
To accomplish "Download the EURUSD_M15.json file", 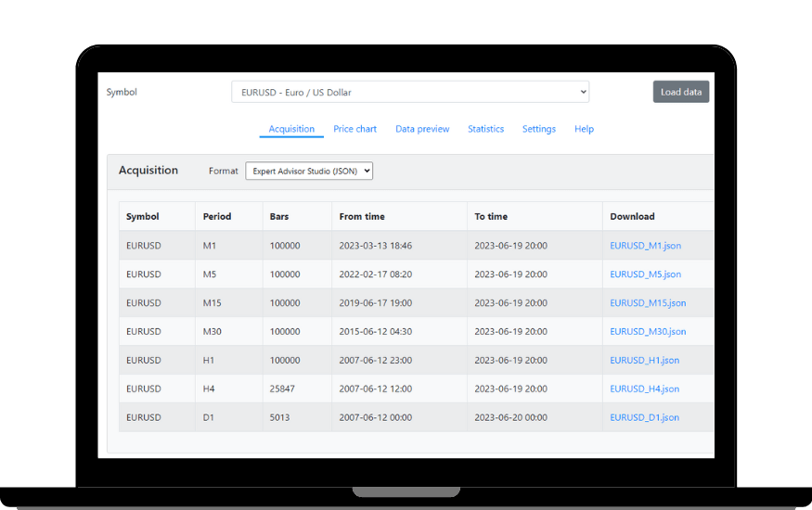I will point(648,303).
